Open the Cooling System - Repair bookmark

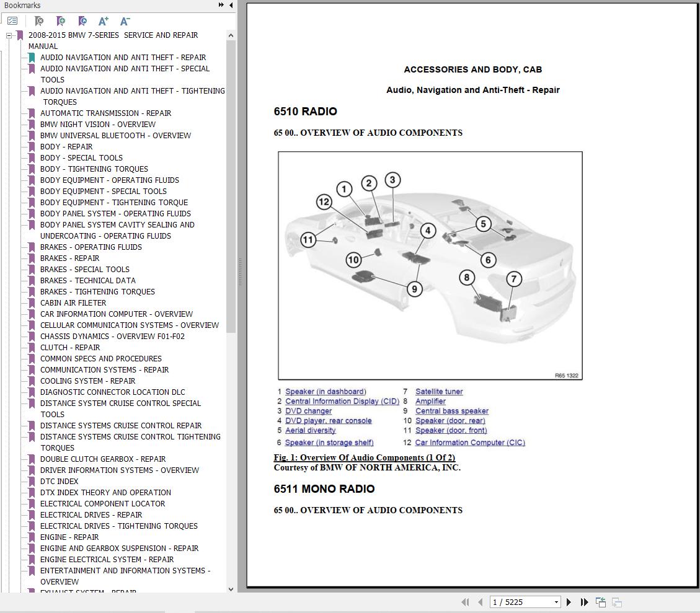(x=88, y=381)
